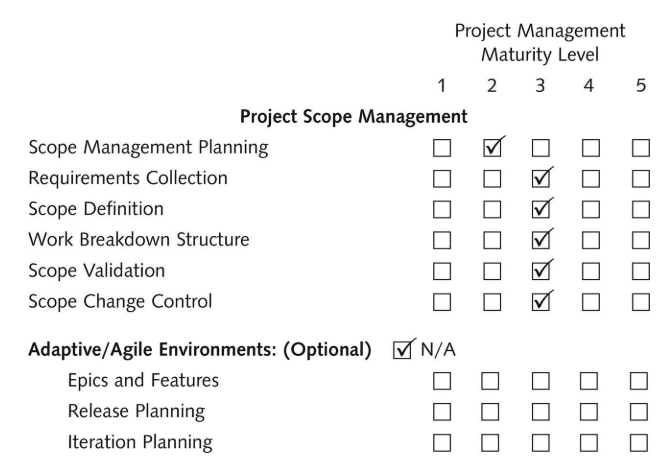Uncheck level 3 for Work Breakdown Structure
Screen dimensions: 669x463
coord(541,240)
